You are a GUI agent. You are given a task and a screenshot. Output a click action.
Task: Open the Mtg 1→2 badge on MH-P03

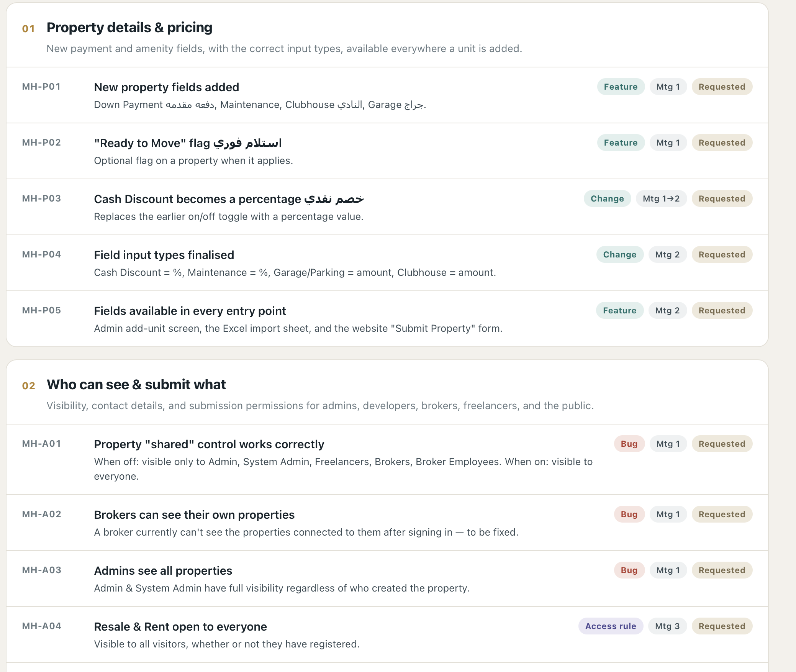pyautogui.click(x=661, y=198)
